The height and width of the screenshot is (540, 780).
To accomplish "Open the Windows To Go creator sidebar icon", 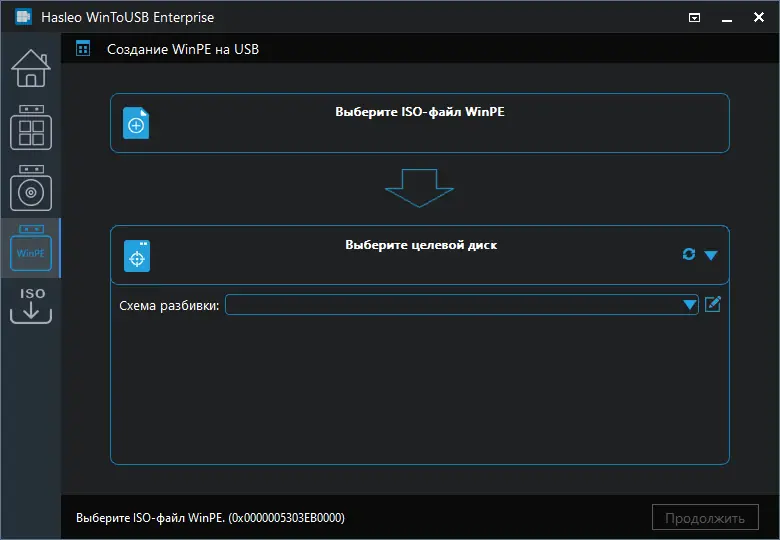I will (30, 128).
